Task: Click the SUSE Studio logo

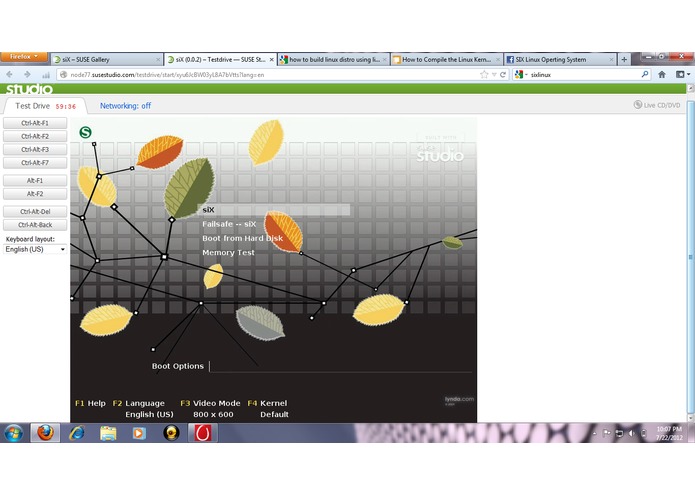Action: (x=29, y=89)
